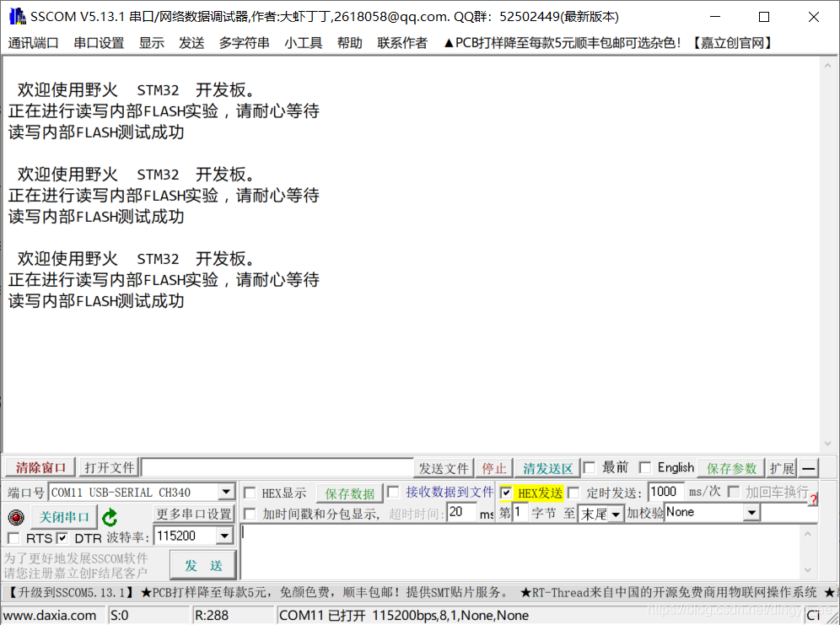
Task: Enable 加时间戳和分包显示 option
Action: (x=250, y=515)
